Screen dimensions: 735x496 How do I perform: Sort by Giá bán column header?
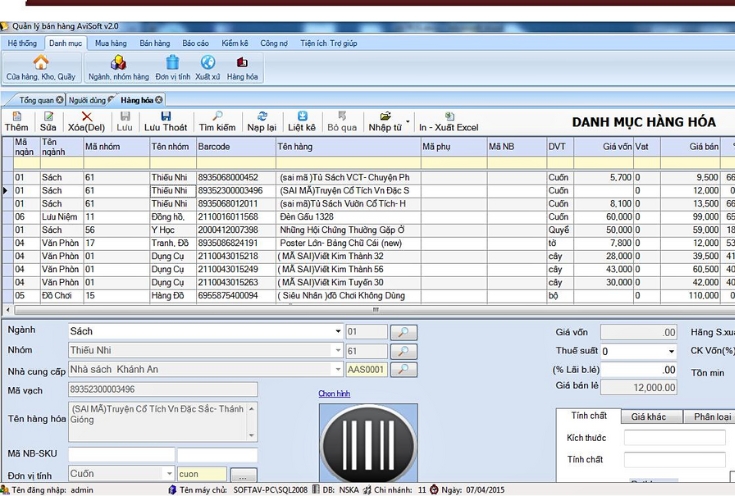pyautogui.click(x=690, y=147)
